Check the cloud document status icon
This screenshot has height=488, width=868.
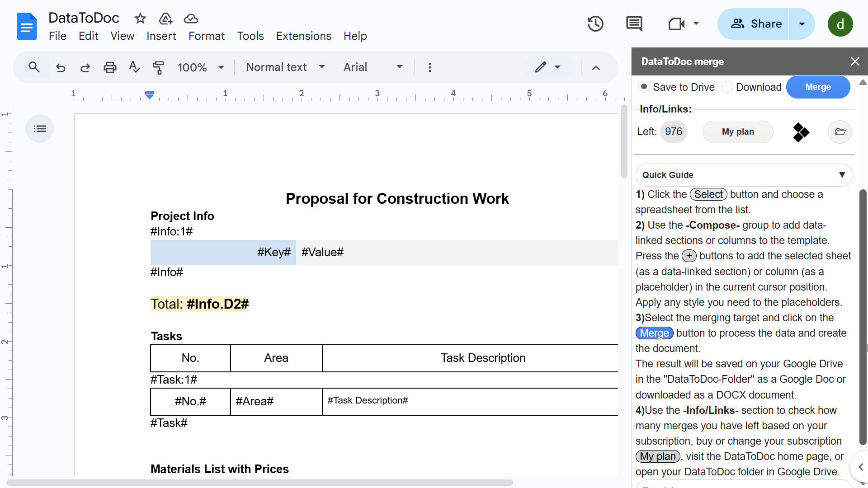[191, 19]
